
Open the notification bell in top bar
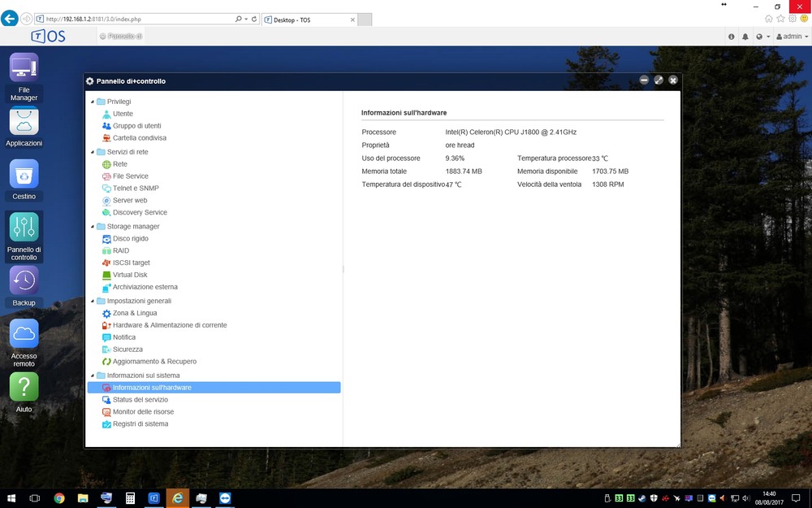click(x=745, y=37)
